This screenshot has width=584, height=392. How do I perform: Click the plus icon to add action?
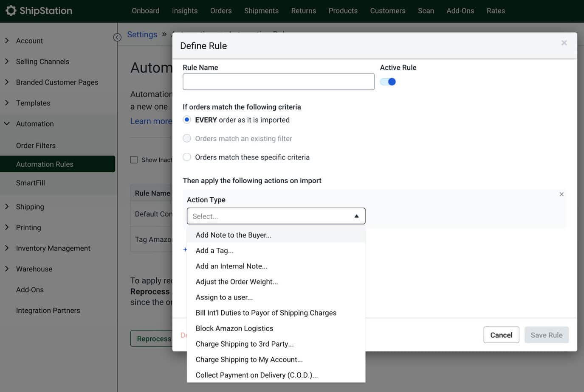(185, 249)
